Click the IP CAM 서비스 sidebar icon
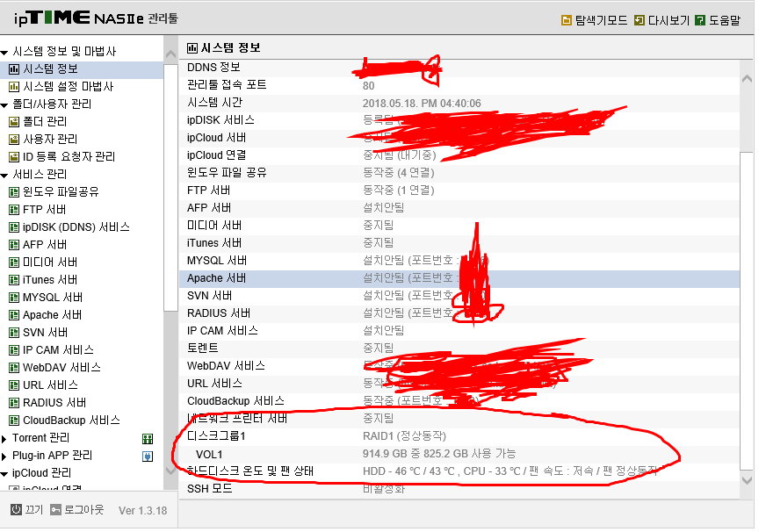 pos(14,350)
